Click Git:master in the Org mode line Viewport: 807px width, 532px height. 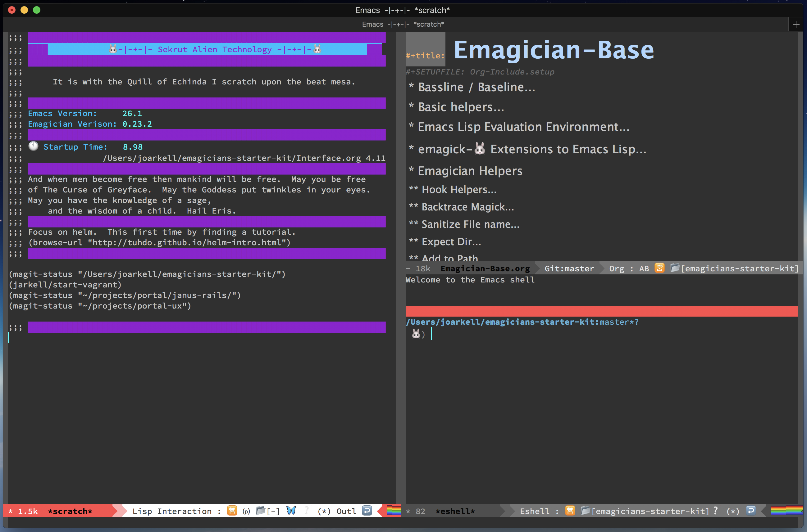click(x=569, y=268)
